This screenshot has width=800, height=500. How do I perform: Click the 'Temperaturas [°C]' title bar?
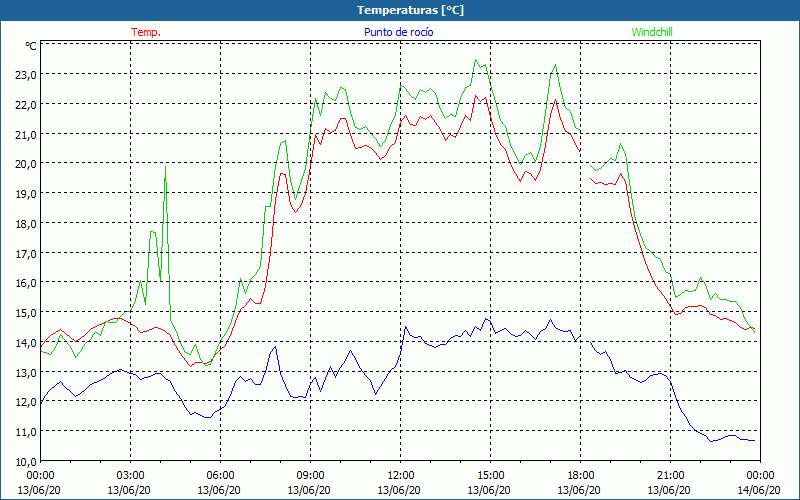[400, 10]
